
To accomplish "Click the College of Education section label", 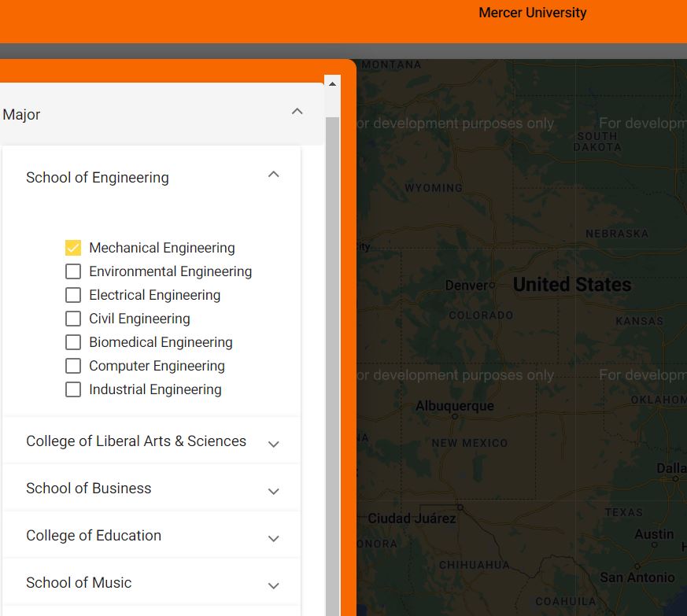I will (x=94, y=536).
